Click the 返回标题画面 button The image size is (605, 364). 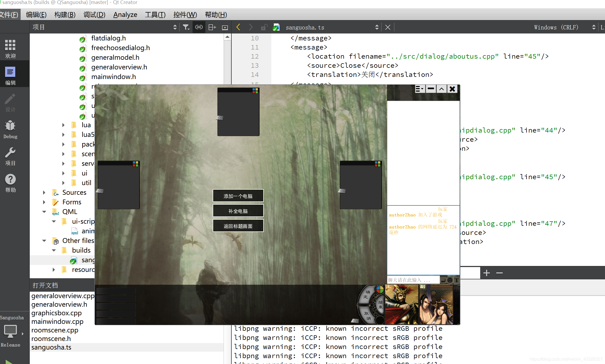click(x=238, y=226)
